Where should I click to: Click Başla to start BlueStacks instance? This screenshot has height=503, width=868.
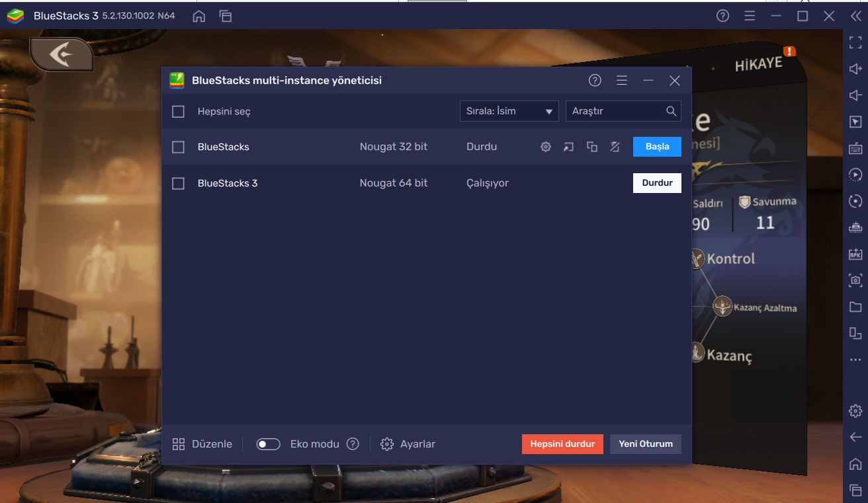pyautogui.click(x=657, y=147)
